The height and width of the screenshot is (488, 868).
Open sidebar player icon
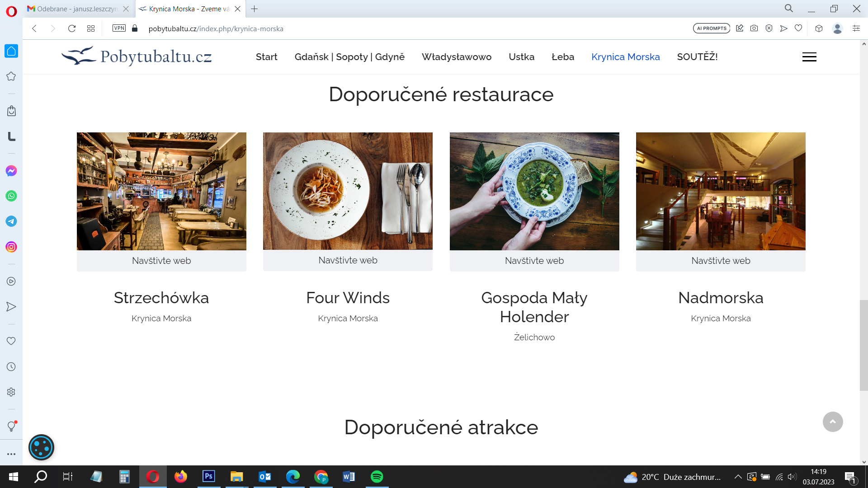11,281
